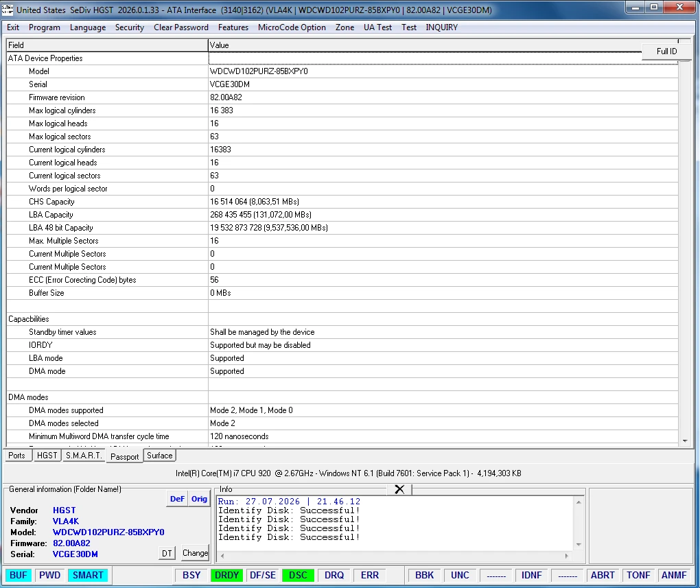Switch to the HGST tab
700x588 pixels.
tap(47, 456)
